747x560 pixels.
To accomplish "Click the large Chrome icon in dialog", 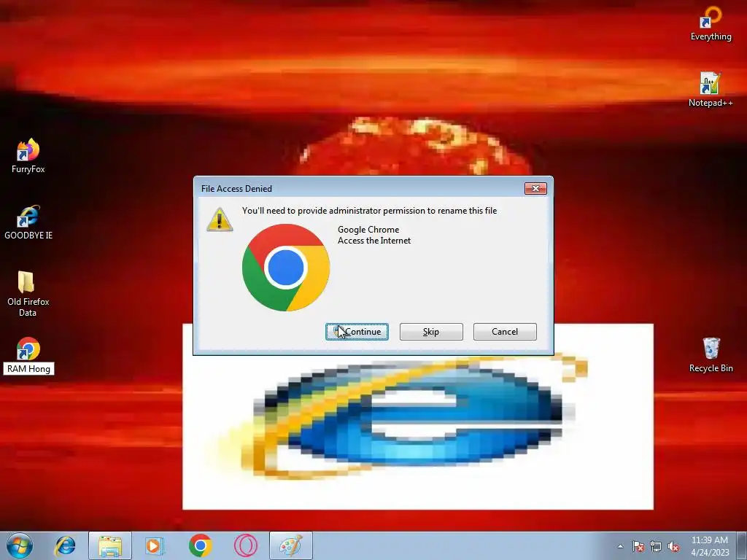I will click(x=286, y=268).
